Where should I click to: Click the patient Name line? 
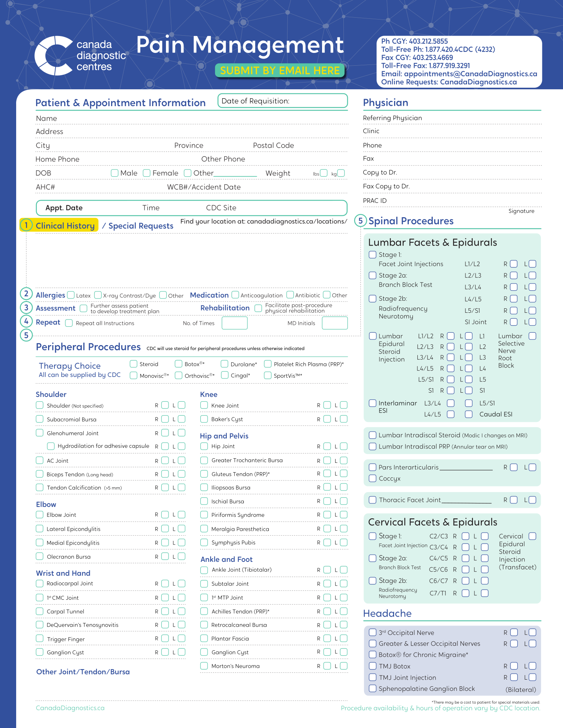click(192, 119)
